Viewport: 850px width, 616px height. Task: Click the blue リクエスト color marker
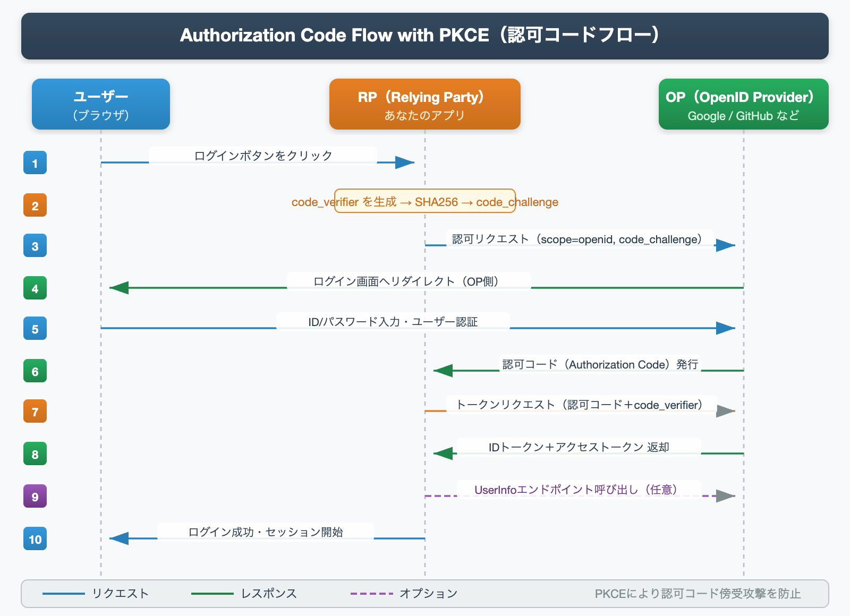[x=64, y=594]
